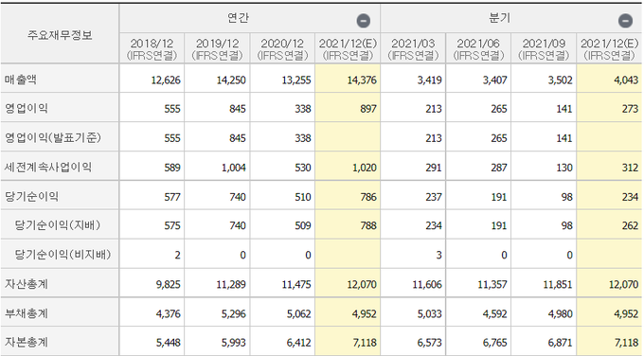Screen dimensions: 644x356
Task: Select the 2021/03 quarterly column header
Action: pos(413,49)
